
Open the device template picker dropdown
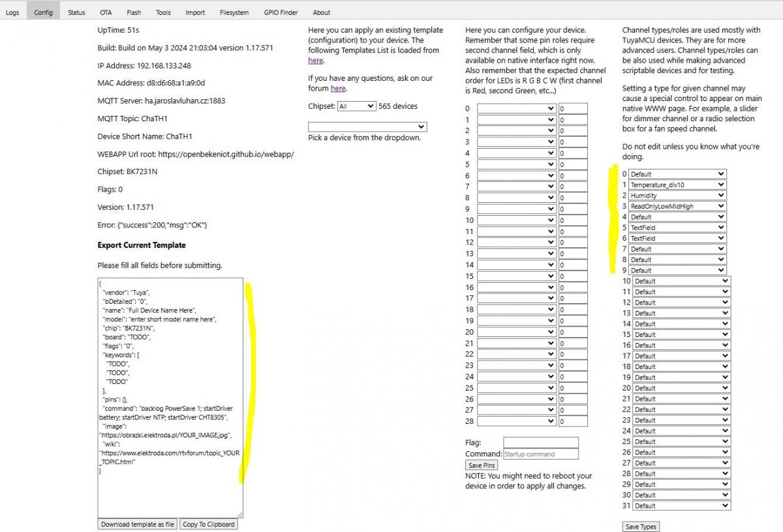click(367, 126)
